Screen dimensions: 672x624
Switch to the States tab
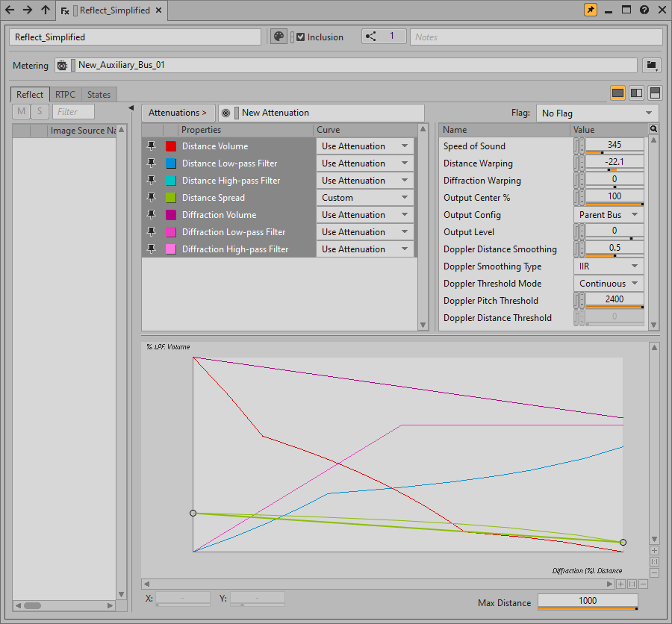point(99,95)
